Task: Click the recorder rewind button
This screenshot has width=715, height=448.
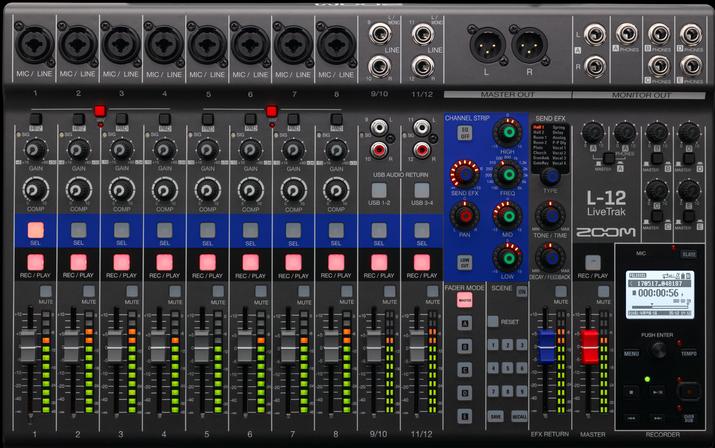Action: pos(631,418)
